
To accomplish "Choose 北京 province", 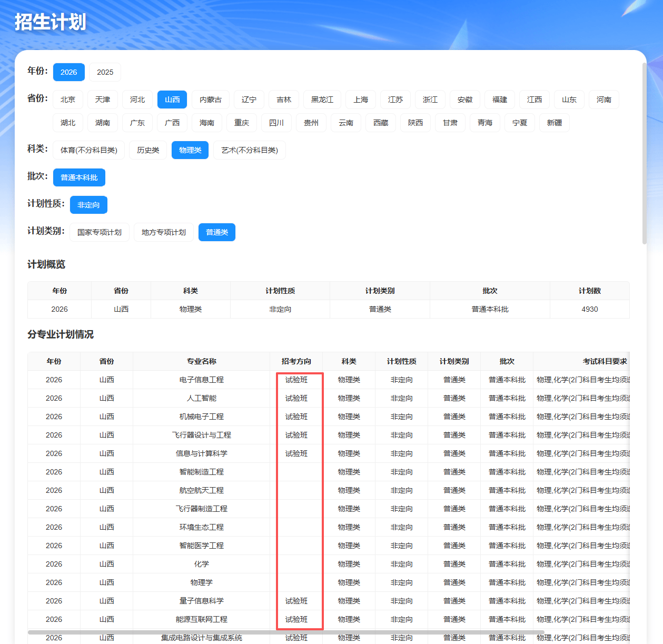I will [68, 100].
